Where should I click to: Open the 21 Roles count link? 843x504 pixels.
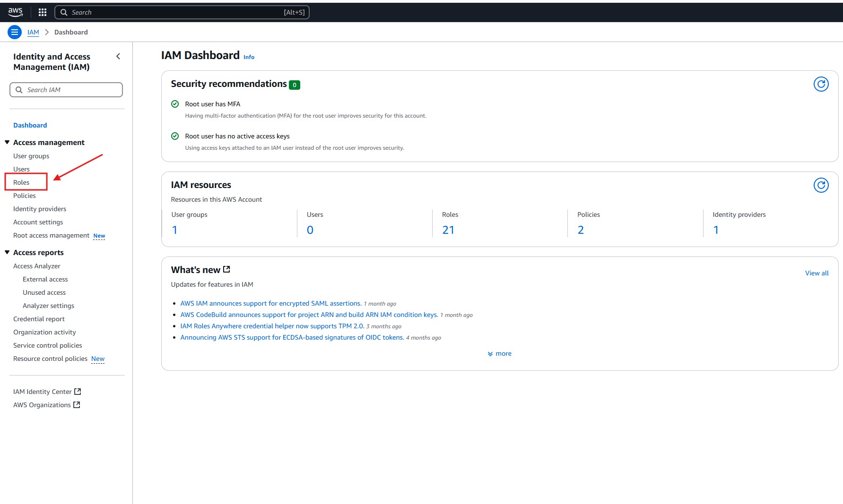[x=448, y=230]
